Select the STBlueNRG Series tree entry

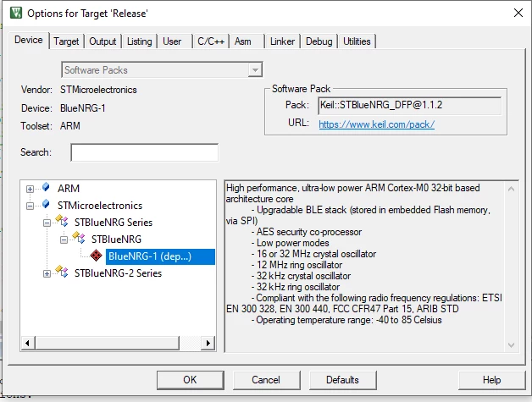pos(114,223)
